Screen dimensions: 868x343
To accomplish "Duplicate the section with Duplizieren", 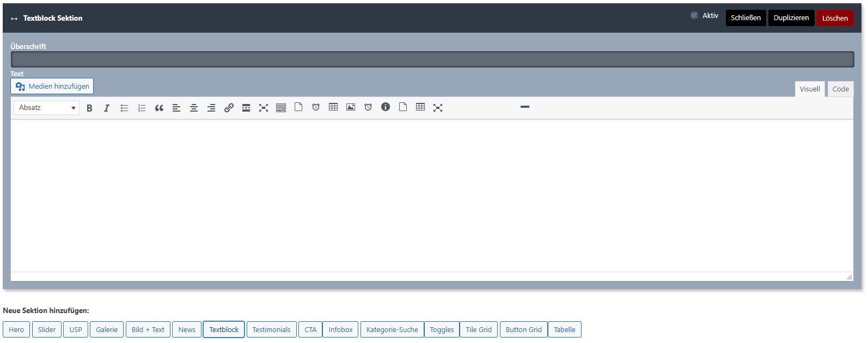I will pos(791,18).
